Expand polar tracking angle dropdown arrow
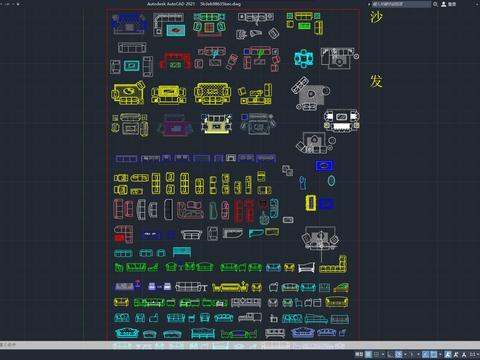Screen dimensions: 480x360 tap(405, 354)
